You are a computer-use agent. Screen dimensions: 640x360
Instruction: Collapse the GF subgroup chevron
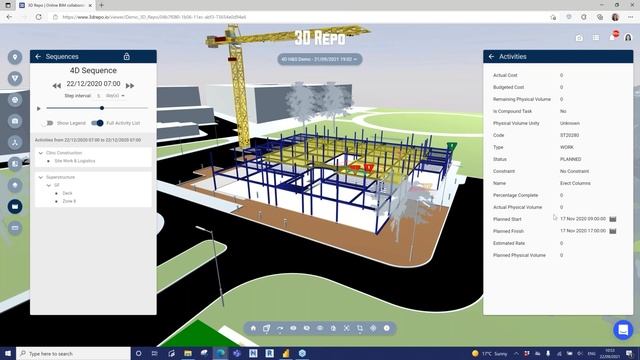coord(49,185)
